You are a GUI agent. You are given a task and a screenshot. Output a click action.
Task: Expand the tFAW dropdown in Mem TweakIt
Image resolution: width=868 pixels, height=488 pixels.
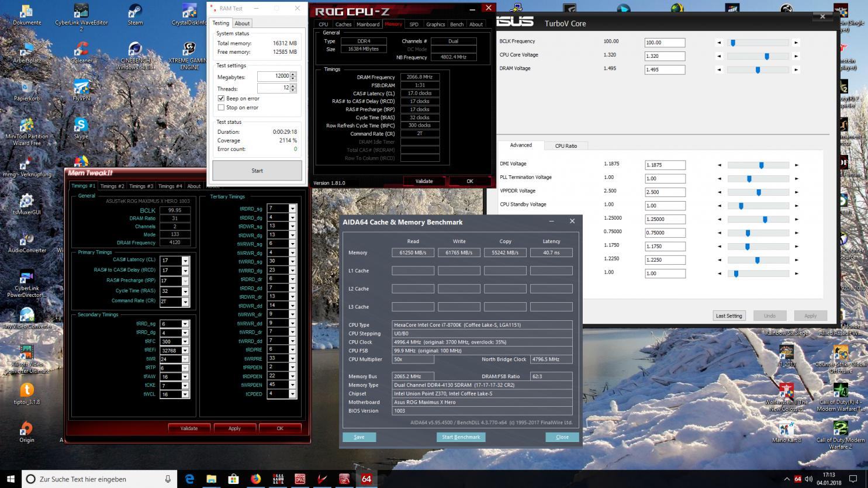pos(185,377)
